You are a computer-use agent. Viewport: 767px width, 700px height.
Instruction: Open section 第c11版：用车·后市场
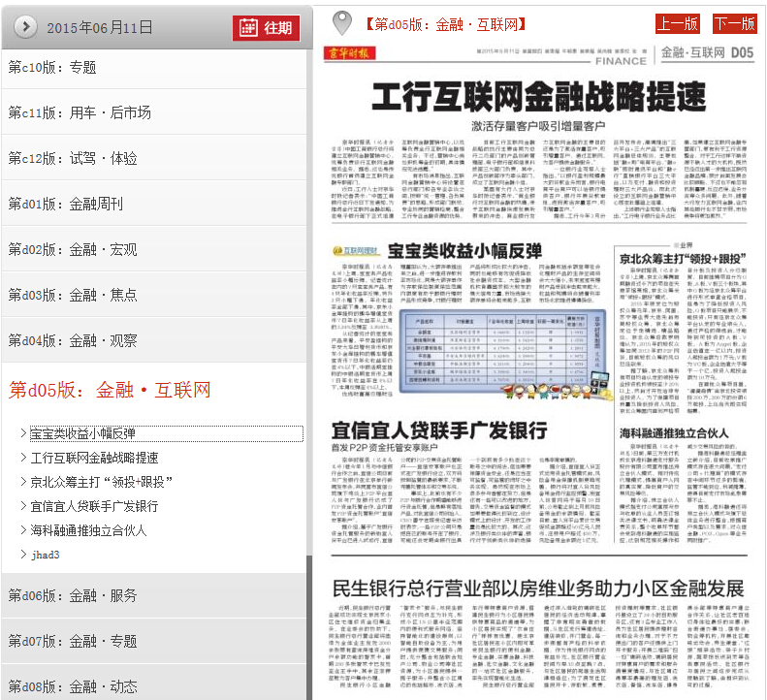click(154, 112)
